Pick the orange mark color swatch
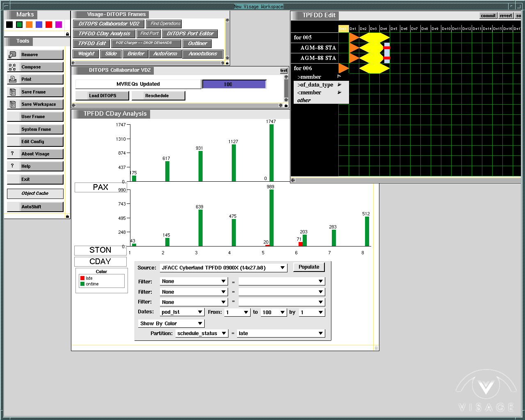This screenshot has height=420, width=525. pos(29,25)
